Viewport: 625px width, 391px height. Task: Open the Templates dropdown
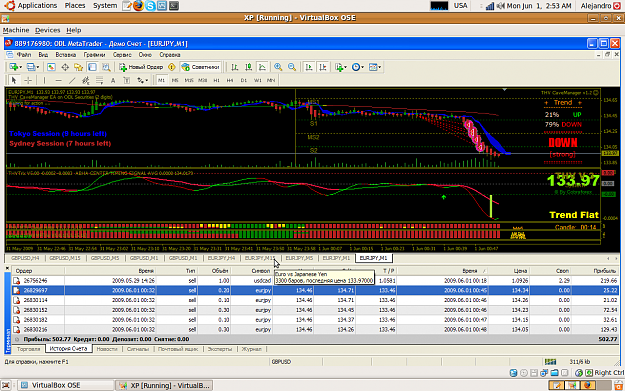click(x=375, y=67)
